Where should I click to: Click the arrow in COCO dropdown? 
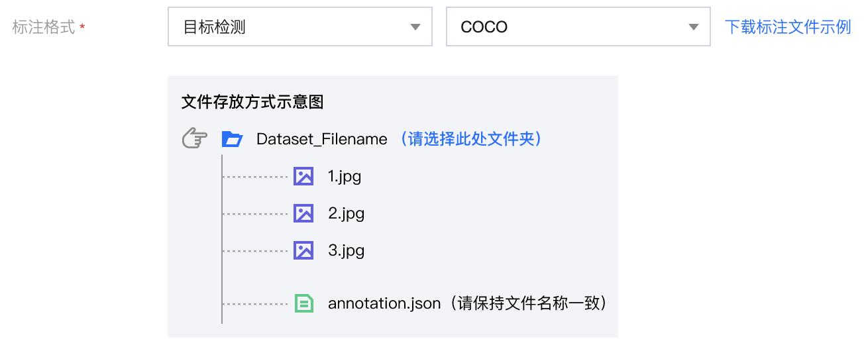click(x=694, y=27)
